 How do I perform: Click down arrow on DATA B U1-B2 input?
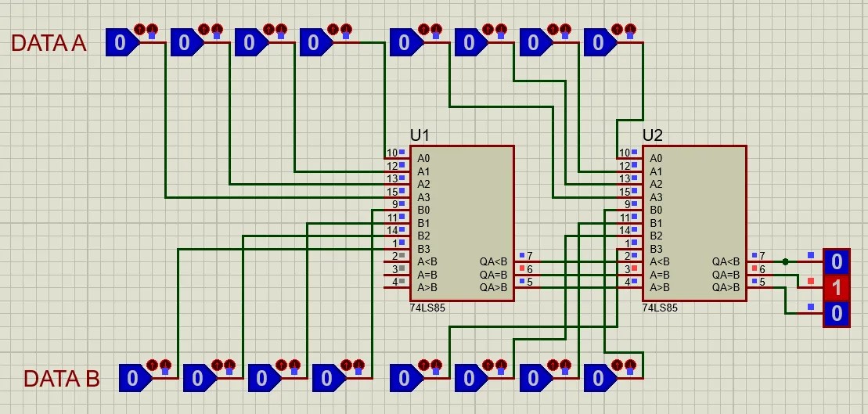229,365
